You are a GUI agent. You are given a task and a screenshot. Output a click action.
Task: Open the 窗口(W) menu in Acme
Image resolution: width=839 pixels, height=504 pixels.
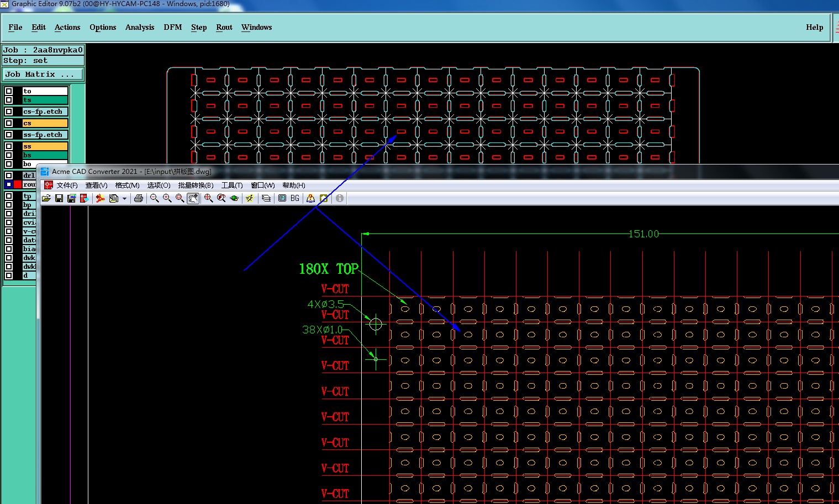[x=263, y=185]
